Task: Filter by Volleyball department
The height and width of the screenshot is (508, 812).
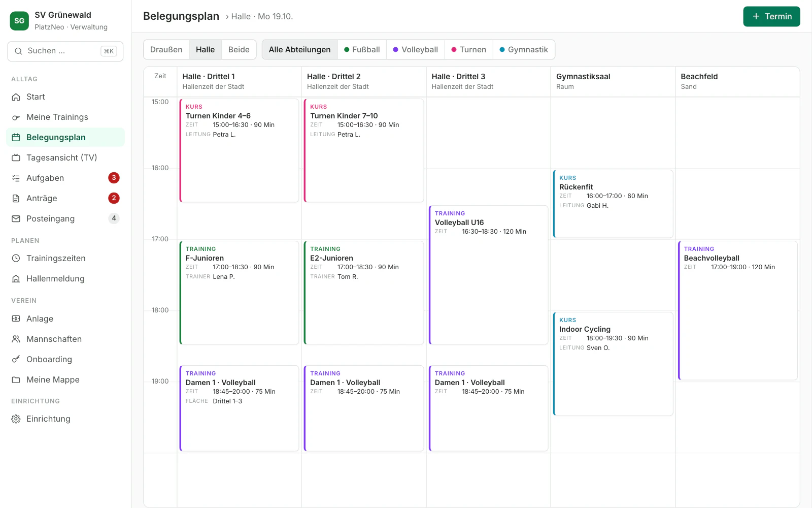Action: coord(415,50)
